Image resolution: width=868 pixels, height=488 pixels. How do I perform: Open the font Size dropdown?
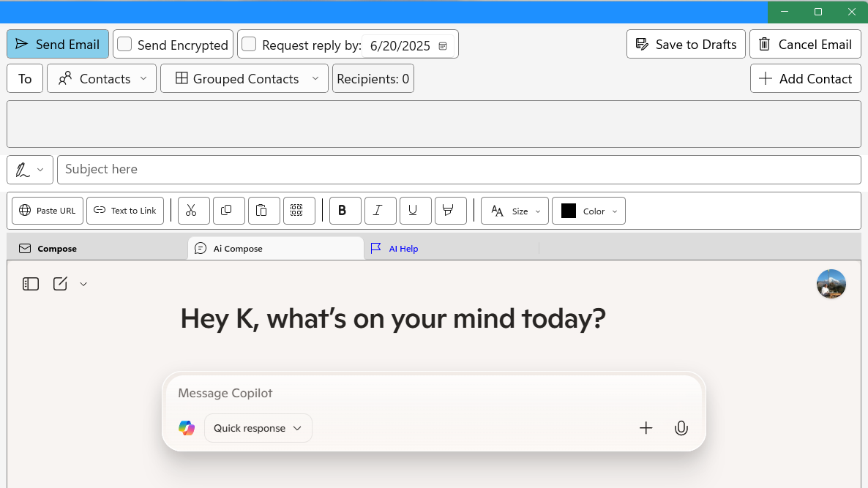tap(515, 211)
